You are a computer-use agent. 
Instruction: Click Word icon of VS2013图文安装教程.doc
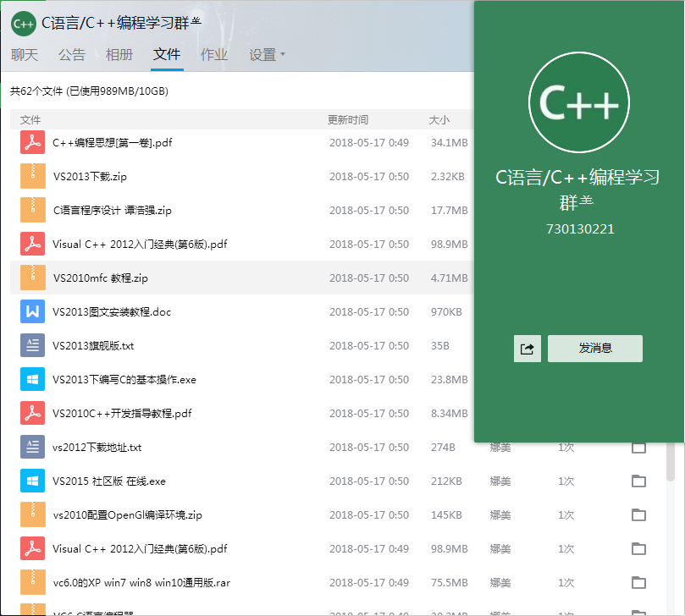pyautogui.click(x=33, y=311)
